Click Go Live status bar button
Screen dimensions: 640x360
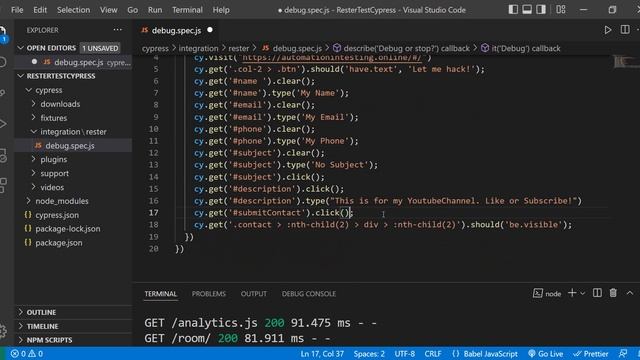tap(545, 354)
